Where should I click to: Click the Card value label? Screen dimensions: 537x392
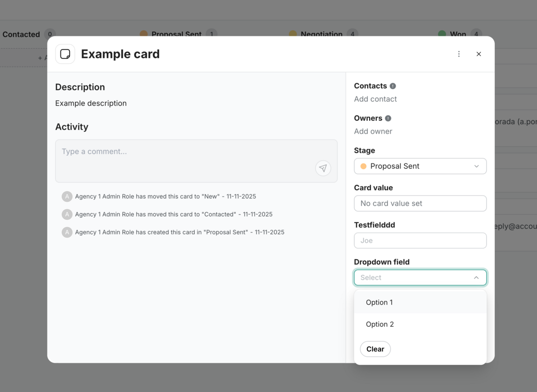pos(374,187)
